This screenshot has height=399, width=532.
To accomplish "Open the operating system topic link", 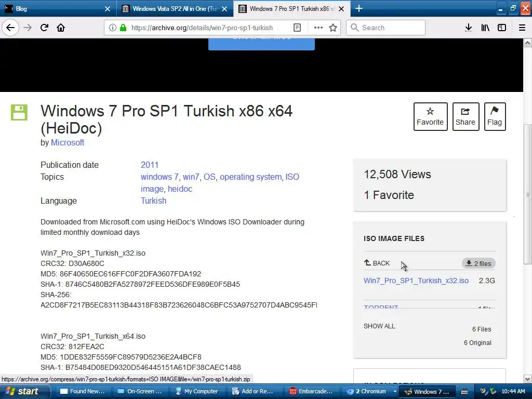I will 251,177.
